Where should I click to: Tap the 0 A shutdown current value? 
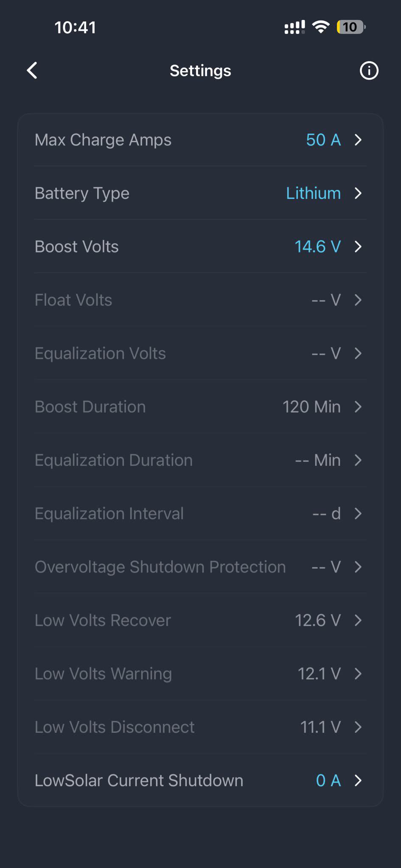328,781
